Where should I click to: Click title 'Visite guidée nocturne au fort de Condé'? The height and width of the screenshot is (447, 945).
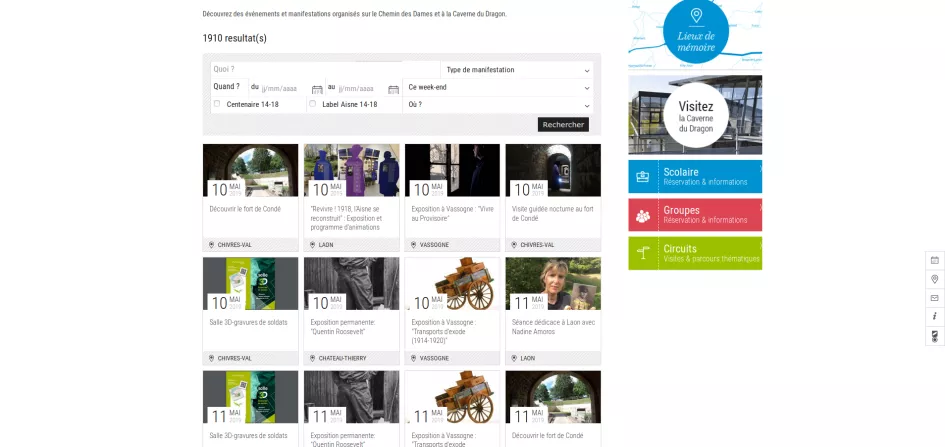(x=553, y=214)
